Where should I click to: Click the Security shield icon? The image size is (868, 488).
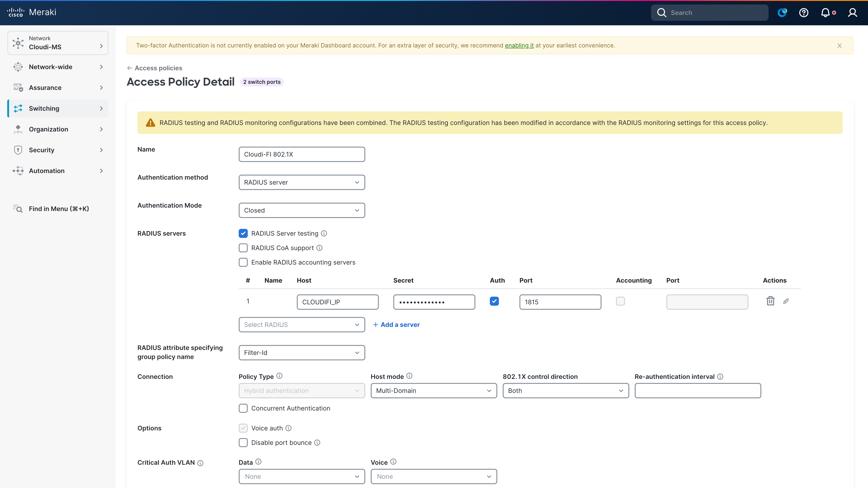click(18, 150)
